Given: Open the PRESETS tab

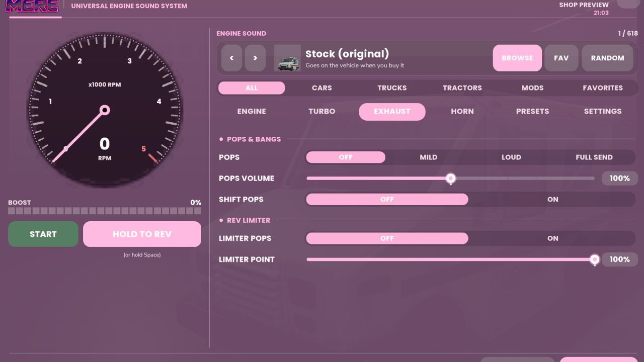Looking at the screenshot, I should (x=532, y=112).
